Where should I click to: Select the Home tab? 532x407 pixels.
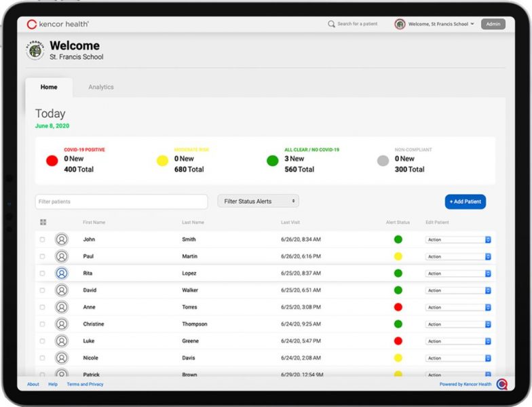click(x=49, y=88)
